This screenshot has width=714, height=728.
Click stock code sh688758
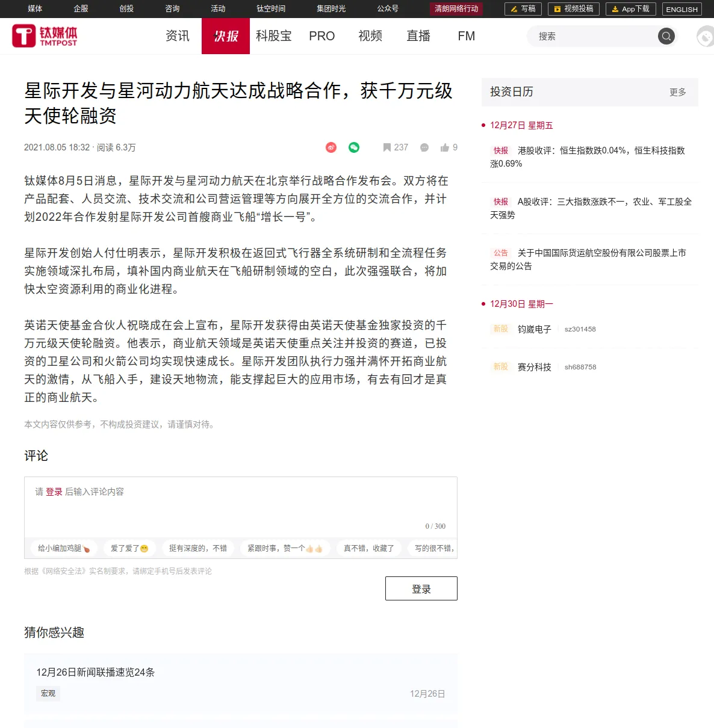coord(580,367)
